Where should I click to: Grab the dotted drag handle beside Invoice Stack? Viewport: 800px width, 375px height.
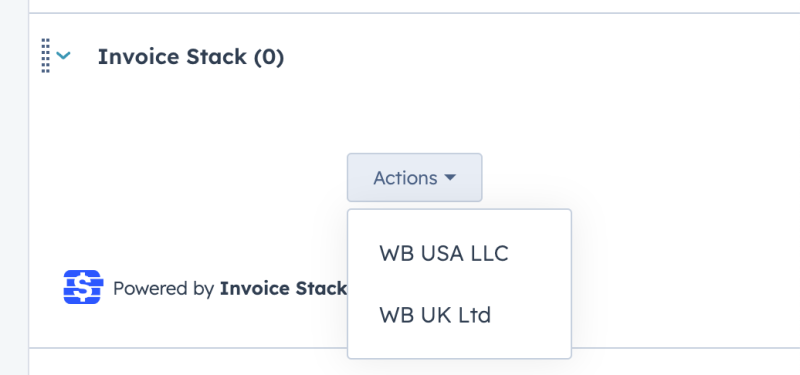pos(45,56)
